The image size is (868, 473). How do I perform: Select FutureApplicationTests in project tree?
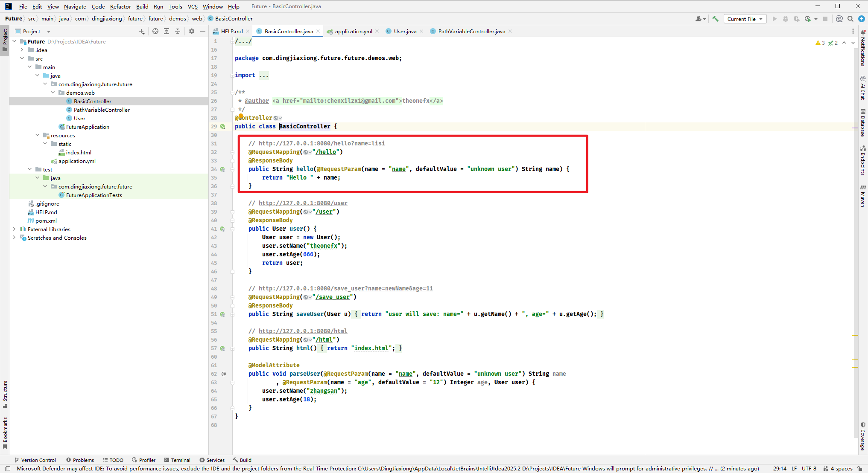[x=94, y=195]
